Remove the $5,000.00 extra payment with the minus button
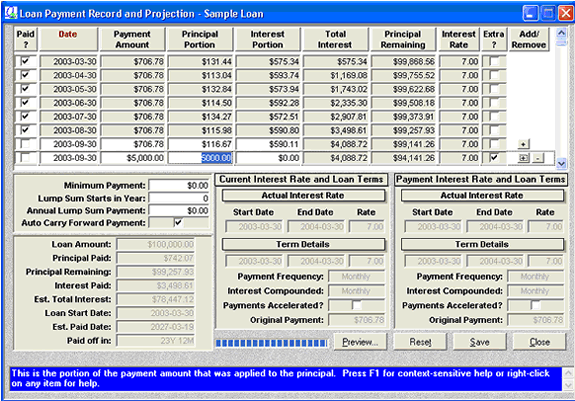 (x=538, y=158)
